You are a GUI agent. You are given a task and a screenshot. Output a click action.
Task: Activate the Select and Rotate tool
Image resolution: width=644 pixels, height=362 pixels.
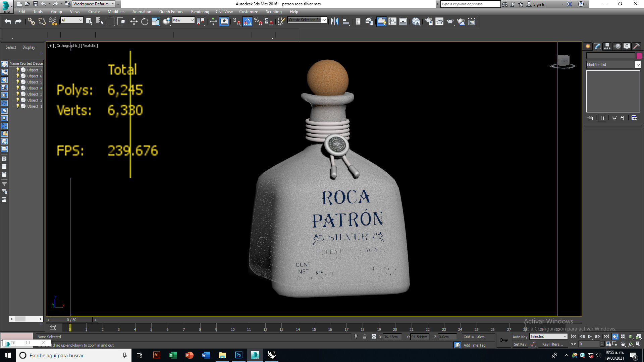pos(145,21)
